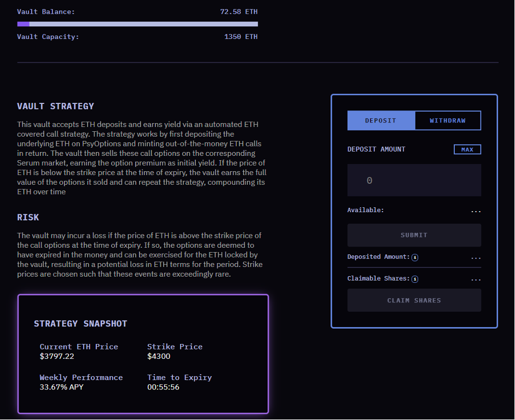Click the 72.58 ETH vault balance value

(239, 11)
